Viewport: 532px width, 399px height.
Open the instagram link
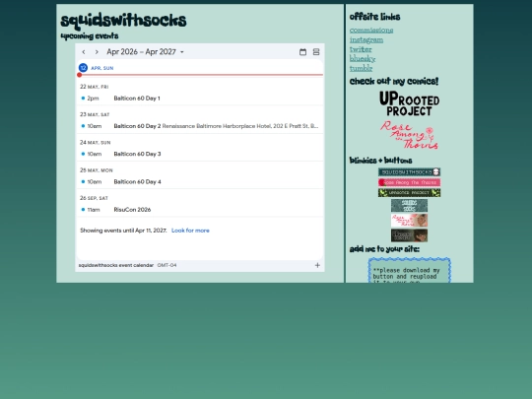click(366, 39)
